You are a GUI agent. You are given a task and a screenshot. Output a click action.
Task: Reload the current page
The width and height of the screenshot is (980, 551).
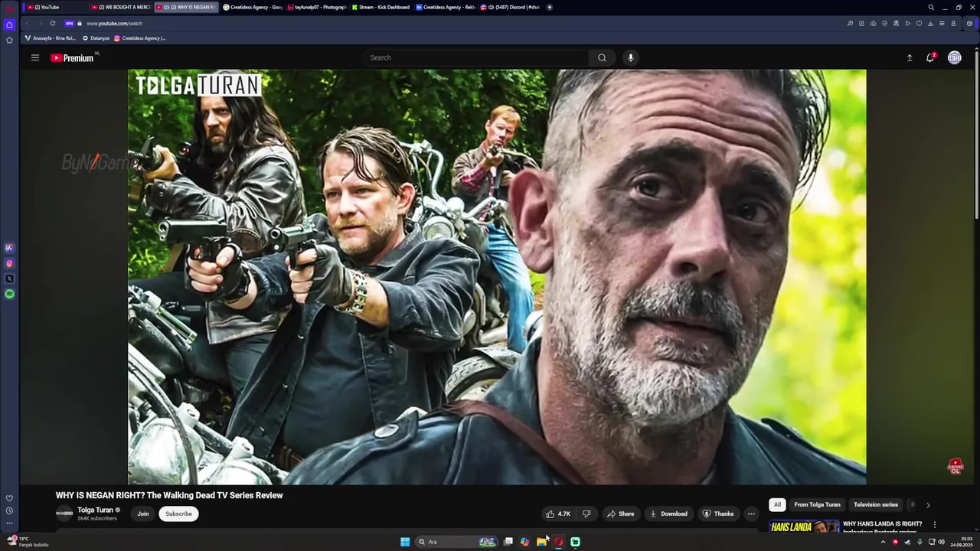point(52,23)
